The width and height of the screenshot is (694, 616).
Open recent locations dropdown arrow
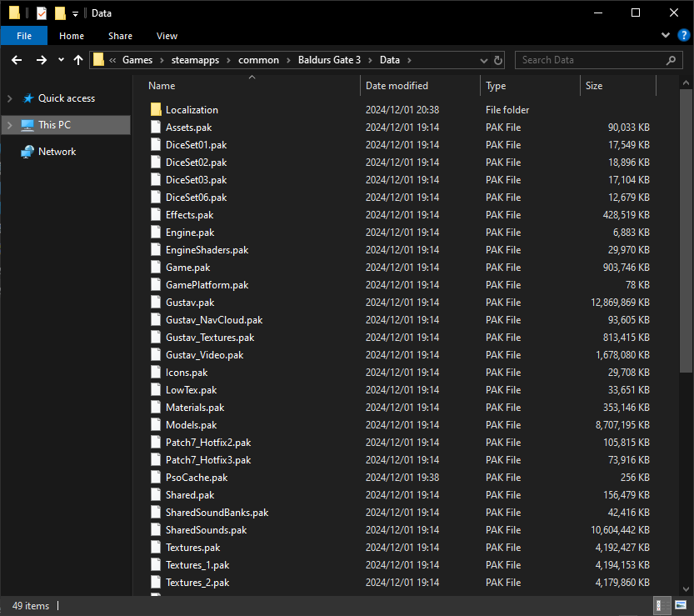pos(61,60)
